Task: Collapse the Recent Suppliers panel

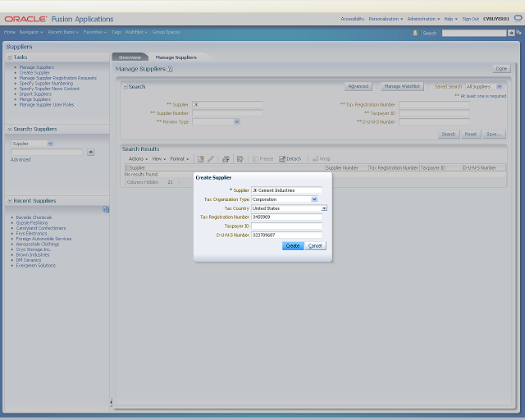Action: (x=10, y=201)
